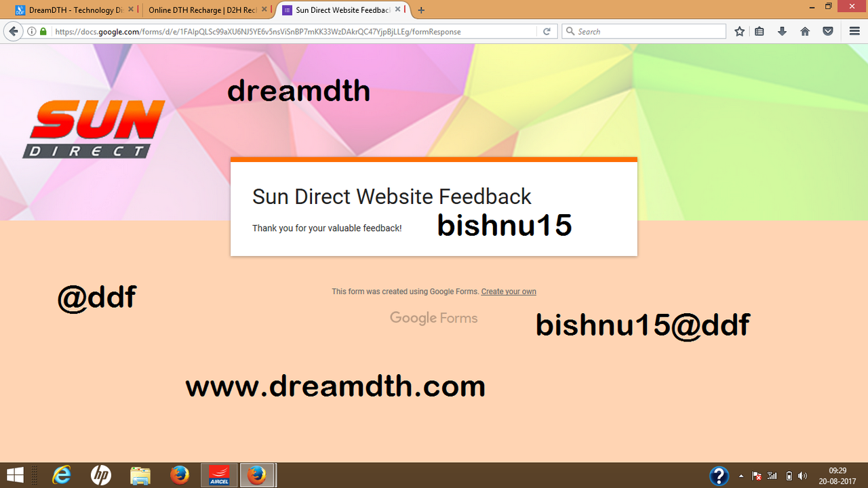Open battery status tray icon
The height and width of the screenshot is (488, 868).
click(789, 476)
